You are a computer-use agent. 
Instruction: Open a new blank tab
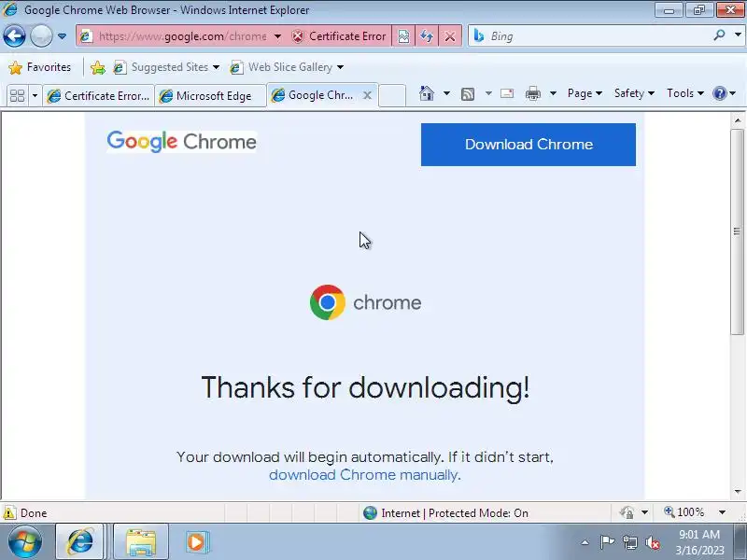coord(392,95)
